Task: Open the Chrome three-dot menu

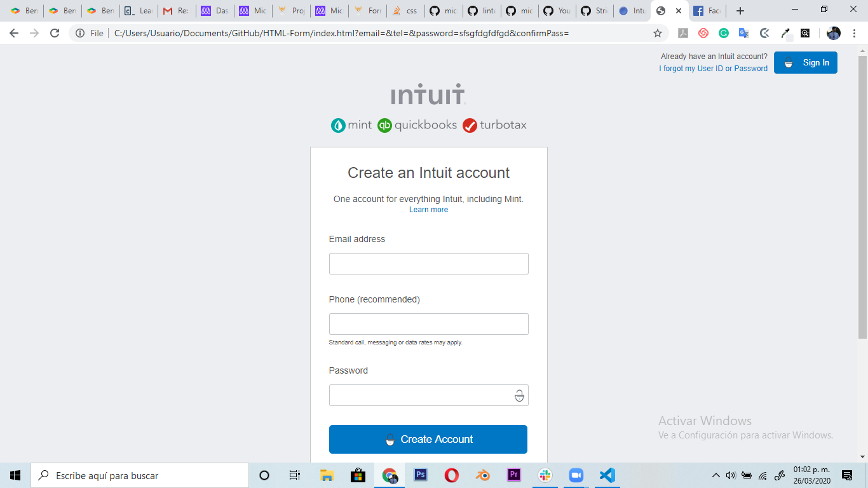Action: (855, 33)
